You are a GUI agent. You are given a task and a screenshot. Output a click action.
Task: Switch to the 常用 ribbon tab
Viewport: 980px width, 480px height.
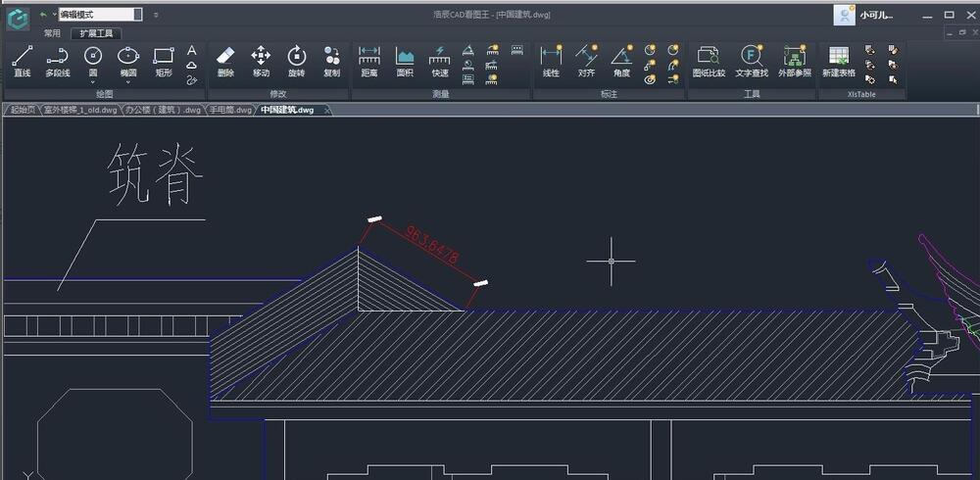(52, 33)
